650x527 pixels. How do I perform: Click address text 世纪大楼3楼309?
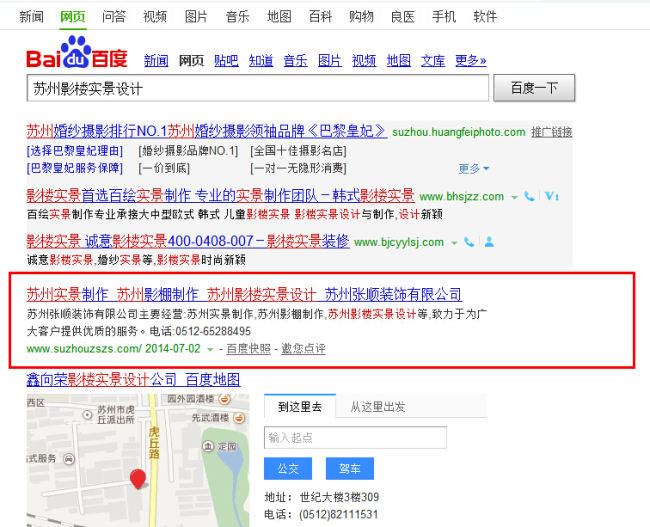340,497
